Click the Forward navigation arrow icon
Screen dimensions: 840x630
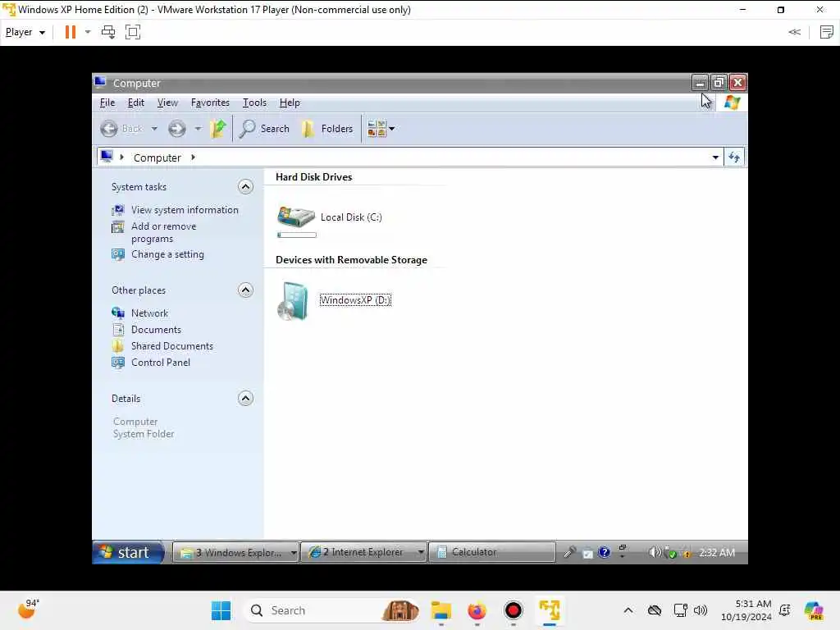point(177,129)
